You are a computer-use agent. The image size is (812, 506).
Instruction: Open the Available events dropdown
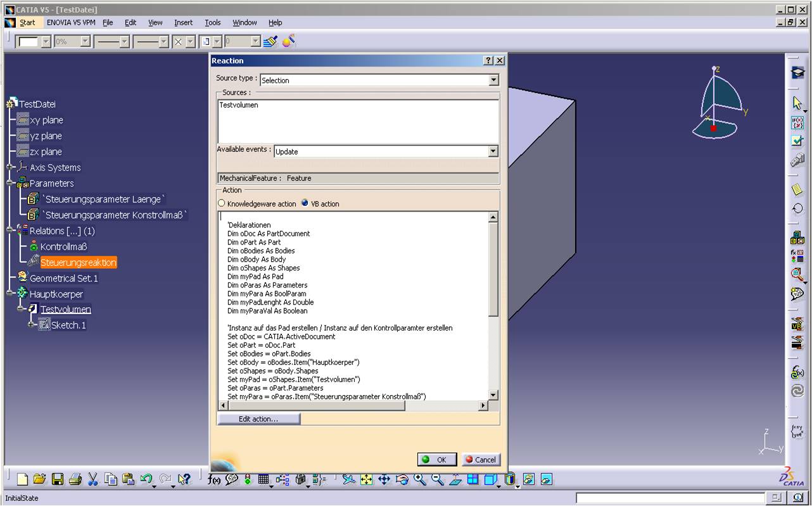[x=493, y=151]
